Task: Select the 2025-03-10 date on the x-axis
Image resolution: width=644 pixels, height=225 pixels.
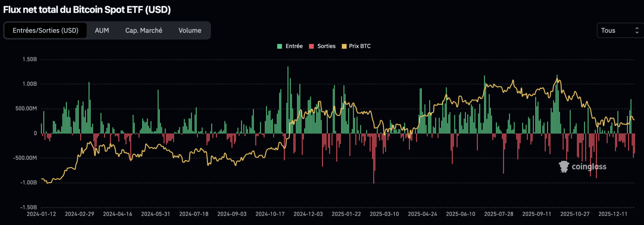Action: click(384, 214)
